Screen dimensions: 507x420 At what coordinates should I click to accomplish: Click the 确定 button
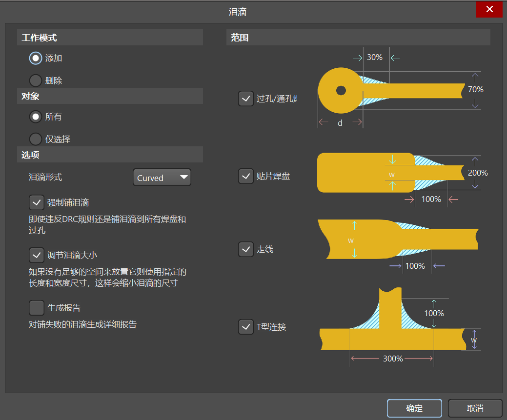pyautogui.click(x=414, y=408)
